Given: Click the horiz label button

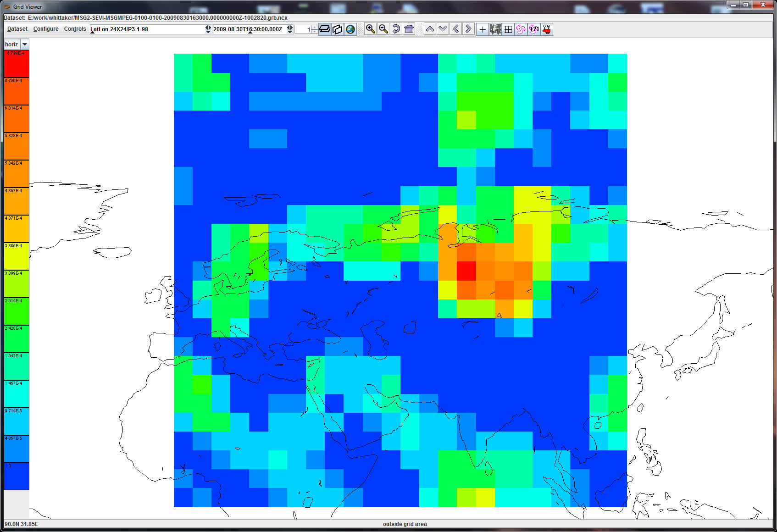Looking at the screenshot, I should 11,44.
